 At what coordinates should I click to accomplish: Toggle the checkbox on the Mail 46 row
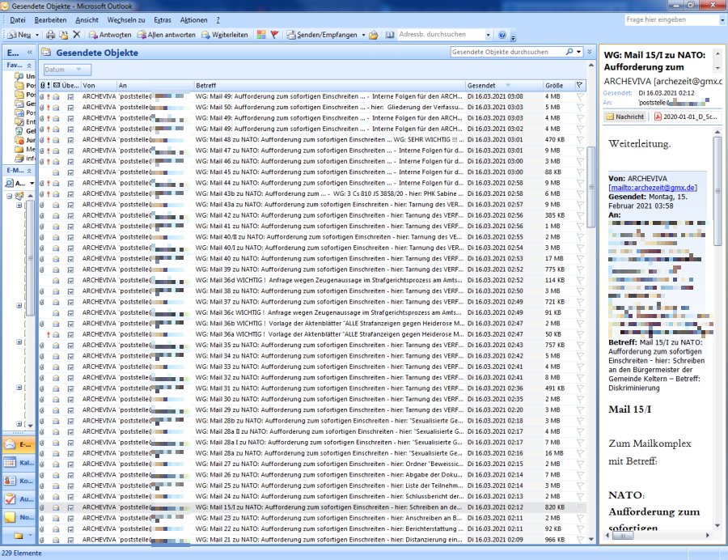point(70,162)
